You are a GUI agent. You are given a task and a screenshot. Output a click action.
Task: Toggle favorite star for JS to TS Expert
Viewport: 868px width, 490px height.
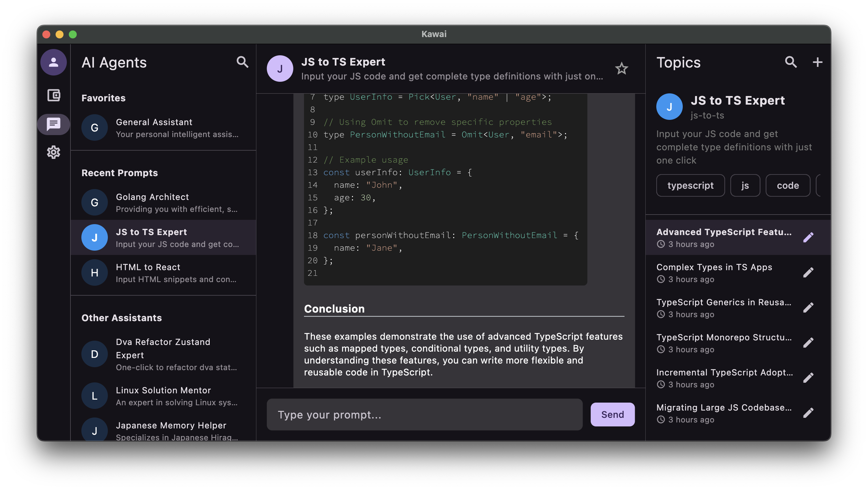(621, 69)
